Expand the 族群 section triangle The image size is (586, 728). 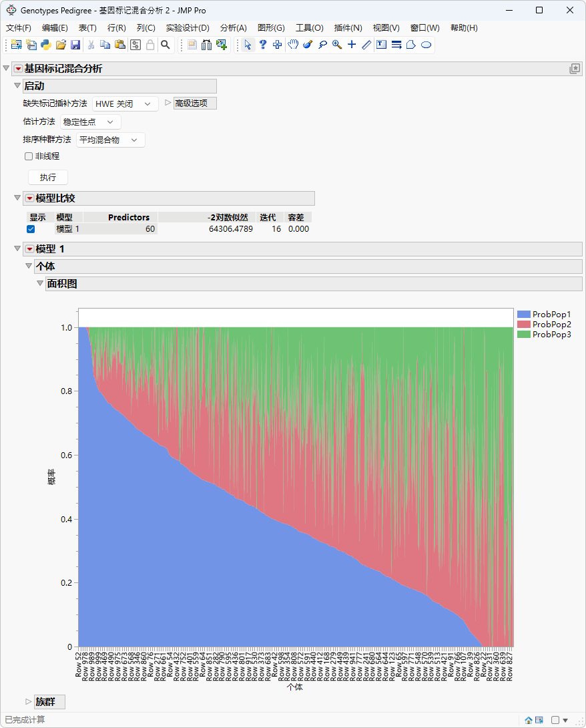click(x=28, y=701)
